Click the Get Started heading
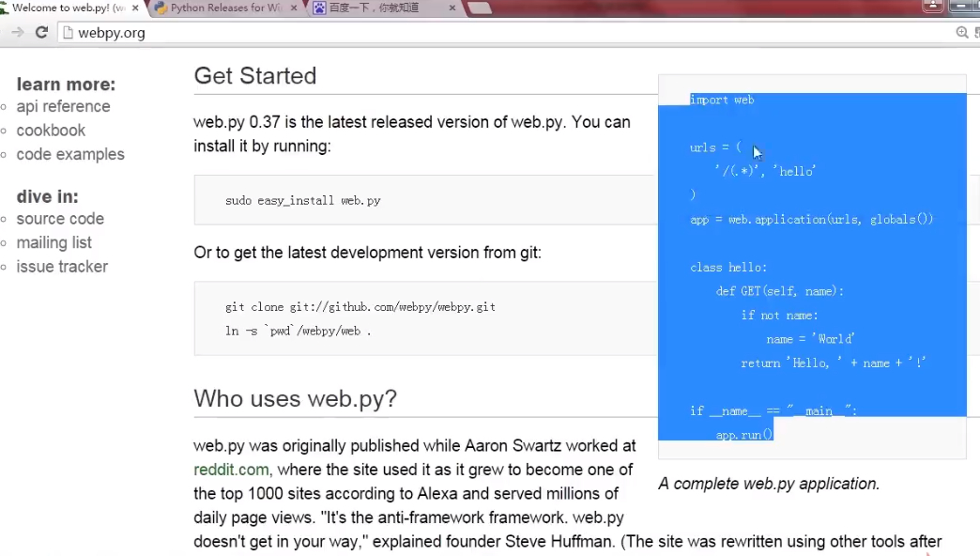The width and height of the screenshot is (980, 556). pyautogui.click(x=255, y=76)
